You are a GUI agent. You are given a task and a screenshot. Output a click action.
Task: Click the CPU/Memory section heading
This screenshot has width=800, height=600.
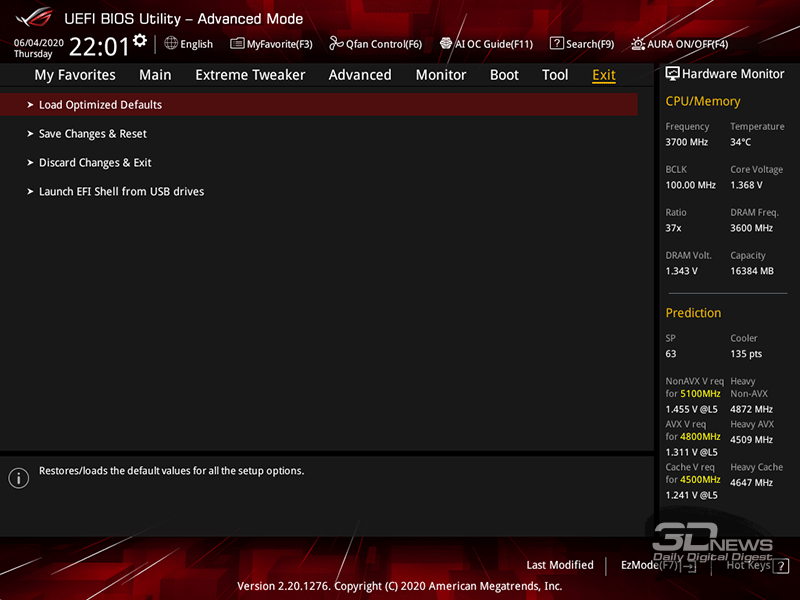point(703,102)
